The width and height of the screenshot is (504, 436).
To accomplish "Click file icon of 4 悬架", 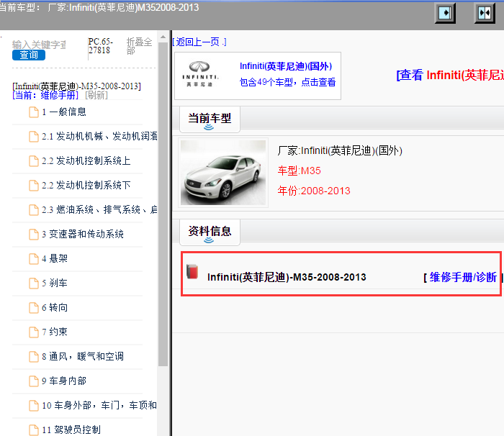I will 34,258.
